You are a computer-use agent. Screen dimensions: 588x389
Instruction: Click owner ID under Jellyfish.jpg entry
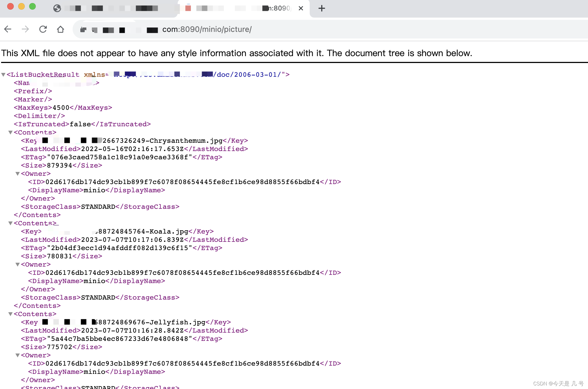click(x=183, y=363)
